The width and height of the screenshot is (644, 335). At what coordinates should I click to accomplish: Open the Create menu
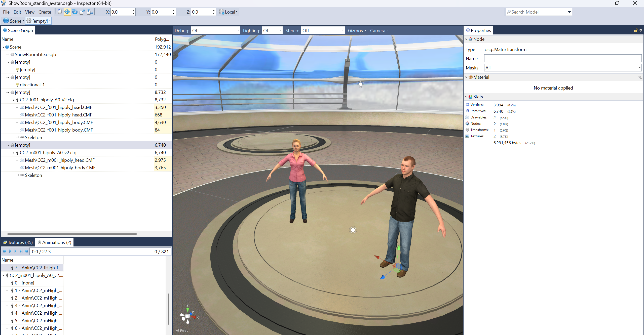45,12
